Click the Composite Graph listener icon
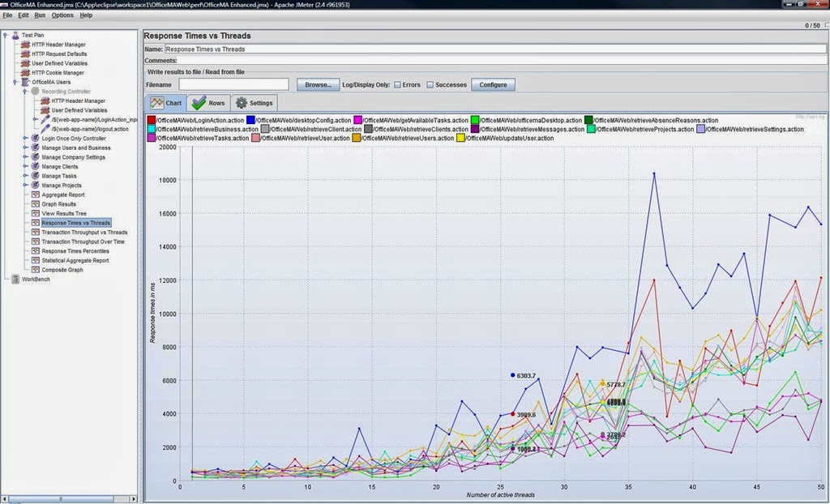Image resolution: width=830 pixels, height=504 pixels. [35, 270]
